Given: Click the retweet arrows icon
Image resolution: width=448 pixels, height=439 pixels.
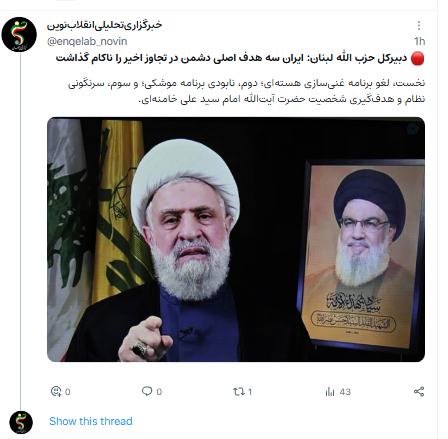Looking at the screenshot, I should point(239,391).
